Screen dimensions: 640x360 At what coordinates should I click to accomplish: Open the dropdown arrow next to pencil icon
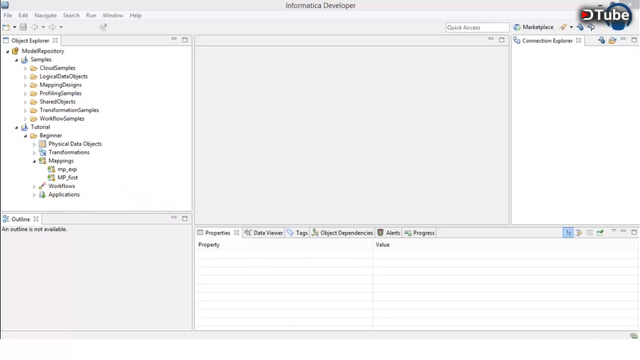pos(571,27)
